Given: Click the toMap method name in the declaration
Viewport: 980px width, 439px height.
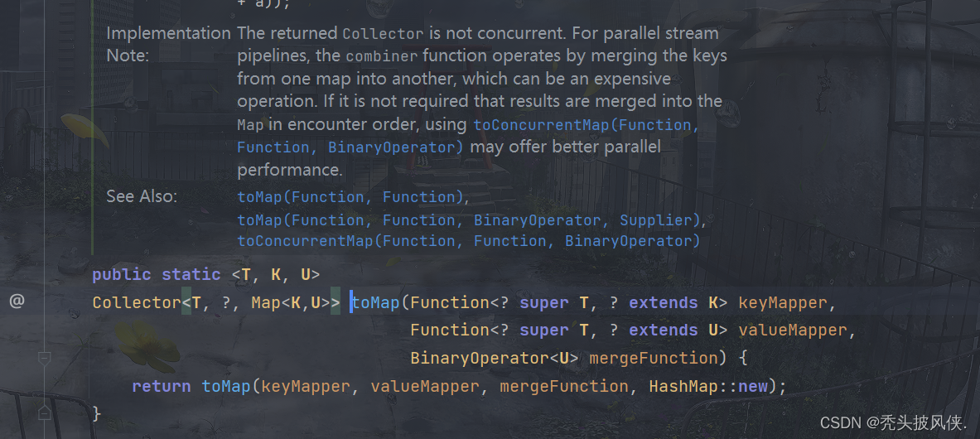Looking at the screenshot, I should click(375, 302).
